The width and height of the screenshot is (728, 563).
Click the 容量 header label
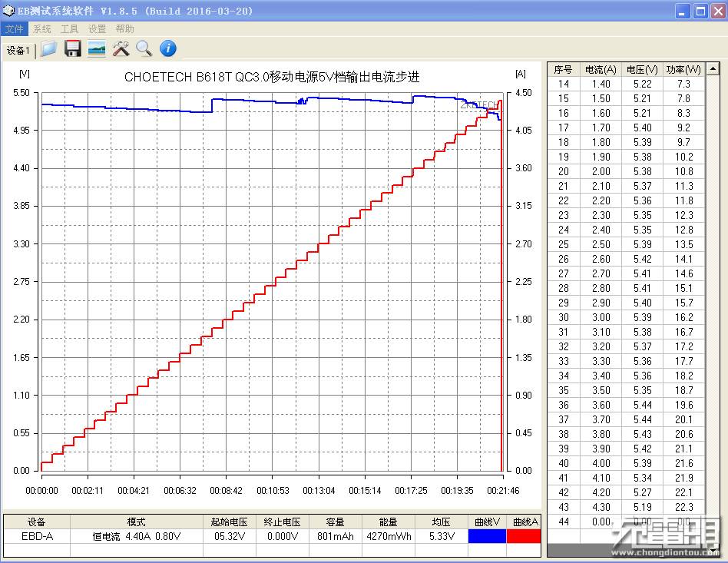tap(336, 522)
